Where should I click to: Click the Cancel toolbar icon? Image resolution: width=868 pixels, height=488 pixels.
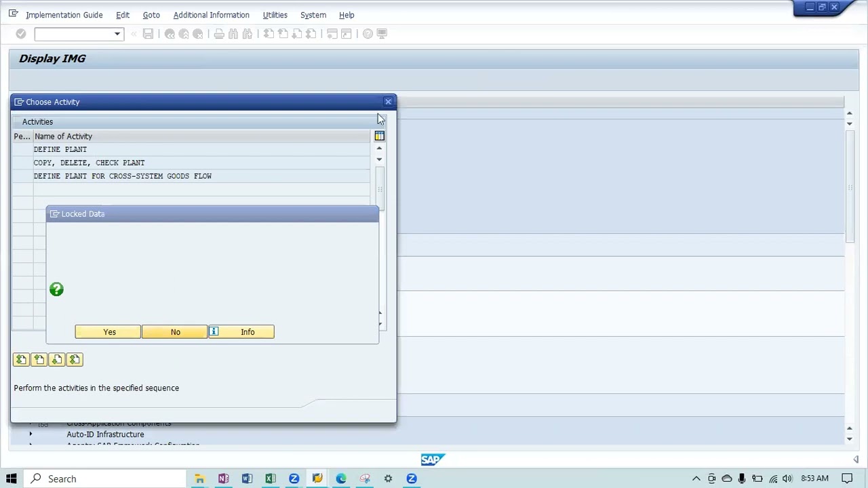tap(198, 34)
